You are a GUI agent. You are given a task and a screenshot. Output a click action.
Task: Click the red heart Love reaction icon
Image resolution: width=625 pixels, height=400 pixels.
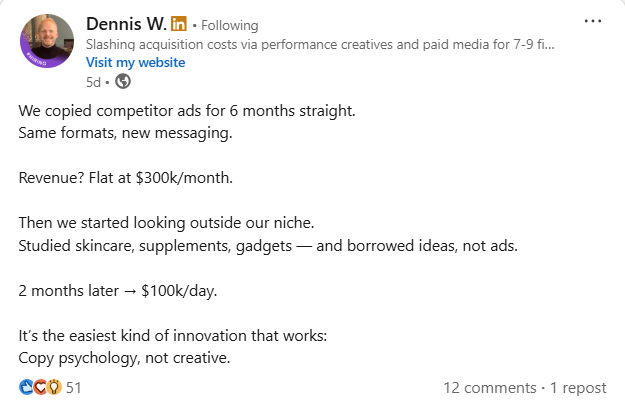pos(40,387)
